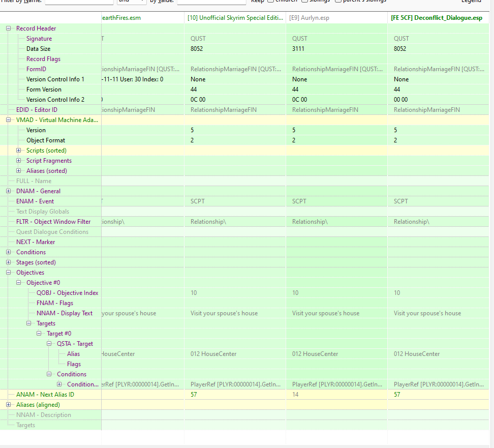
Task: Expand the Aliases (sorted) node
Action: click(x=19, y=170)
